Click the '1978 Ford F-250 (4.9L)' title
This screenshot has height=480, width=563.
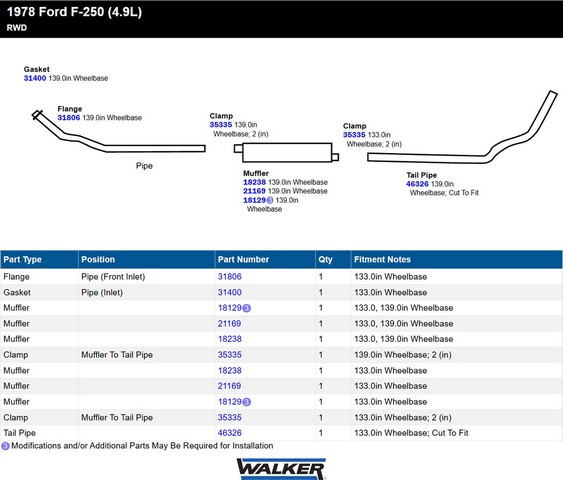coord(74,12)
